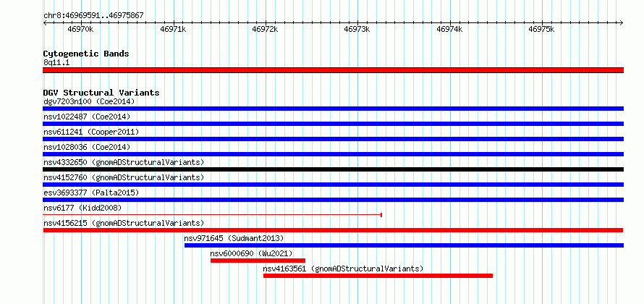644x304 pixels.
Task: Select the nsv1028036 blue feature bar
Action: pos(333,154)
